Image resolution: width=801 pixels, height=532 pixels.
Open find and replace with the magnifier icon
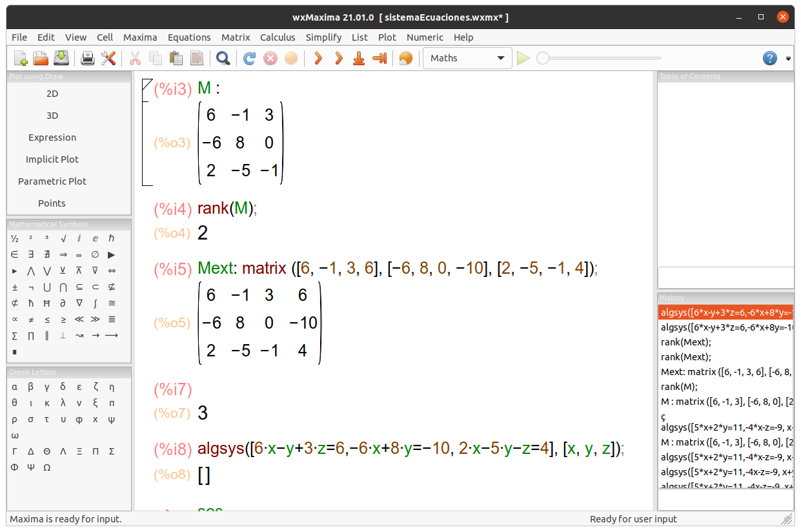tap(223, 58)
